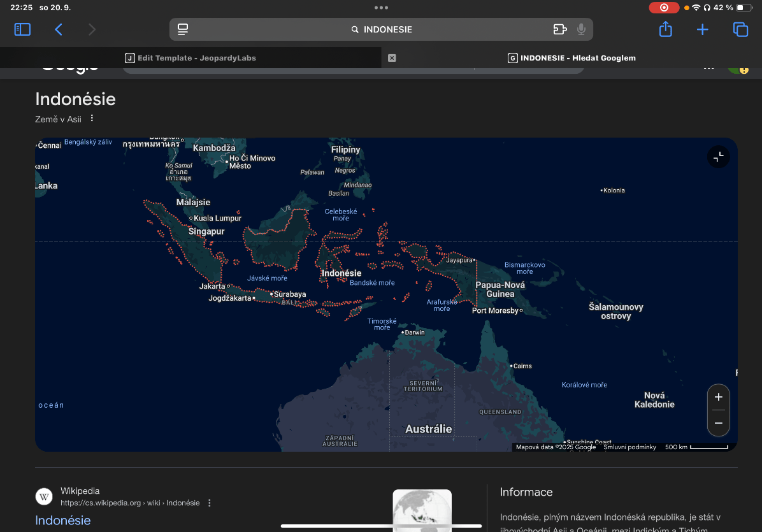
Task: Tap the three-dot multitasking control
Action: tap(381, 7)
